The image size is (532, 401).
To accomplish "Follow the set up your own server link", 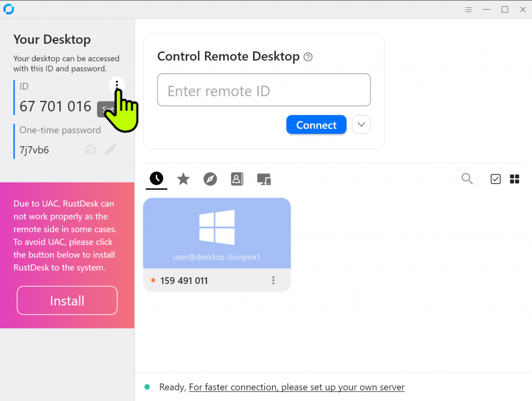I will (x=296, y=387).
